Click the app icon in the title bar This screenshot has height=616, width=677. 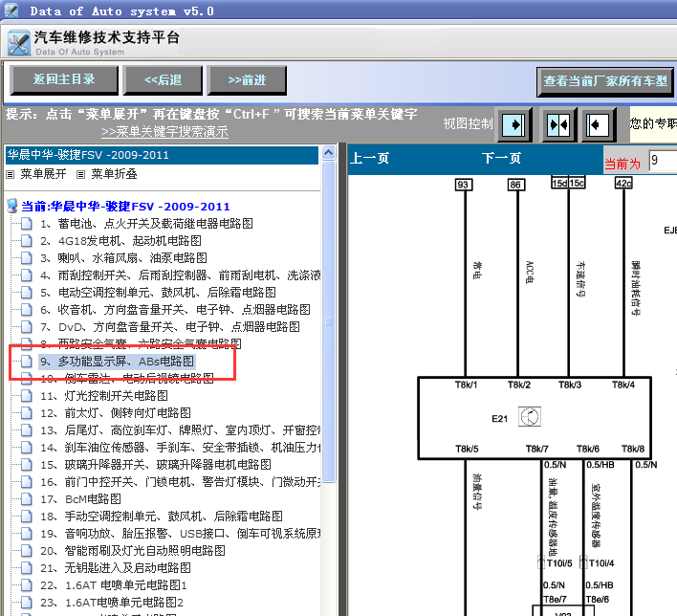click(x=11, y=11)
